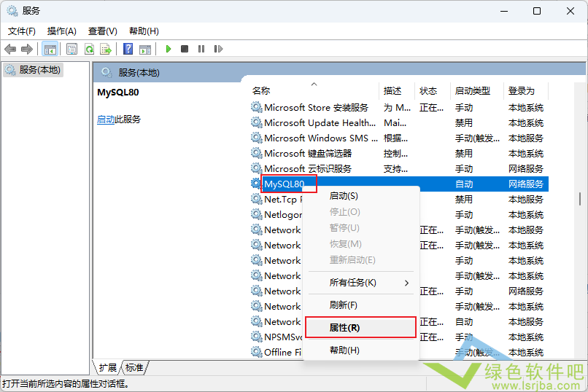The width and height of the screenshot is (588, 392).
Task: Open the Help question-mark toolbar icon
Action: click(128, 49)
